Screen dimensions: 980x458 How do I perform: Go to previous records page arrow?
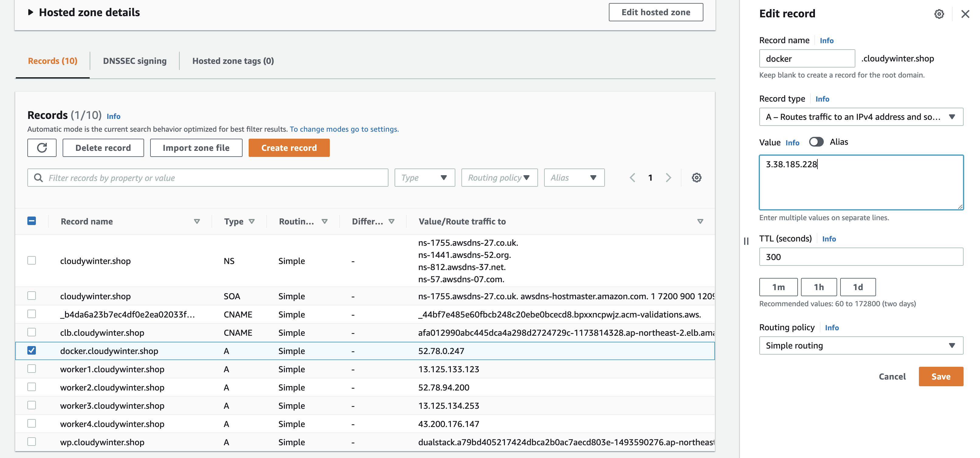[x=632, y=178]
